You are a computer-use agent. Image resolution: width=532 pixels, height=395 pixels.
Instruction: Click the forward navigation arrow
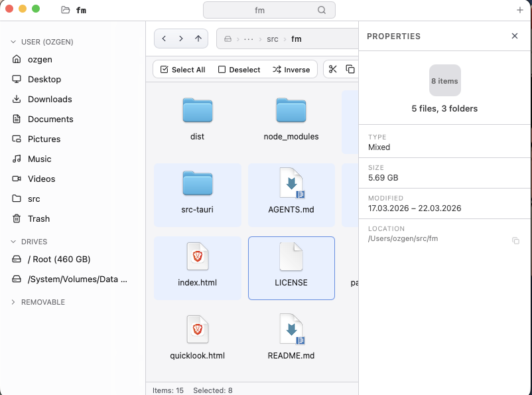180,39
